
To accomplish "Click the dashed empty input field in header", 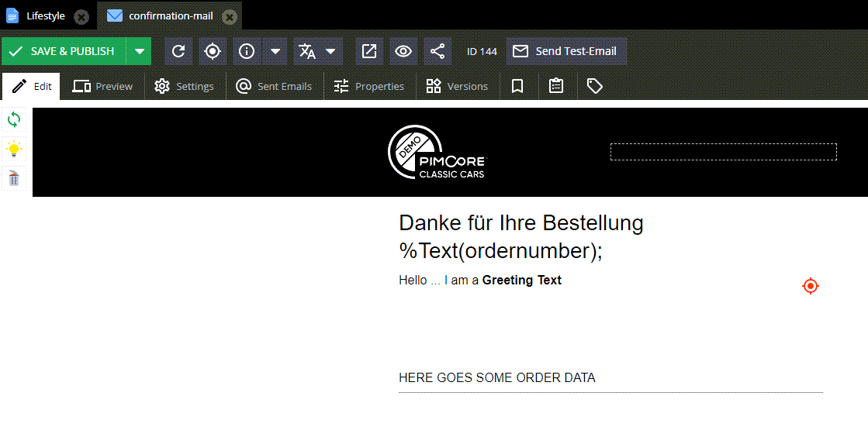I will pos(723,152).
